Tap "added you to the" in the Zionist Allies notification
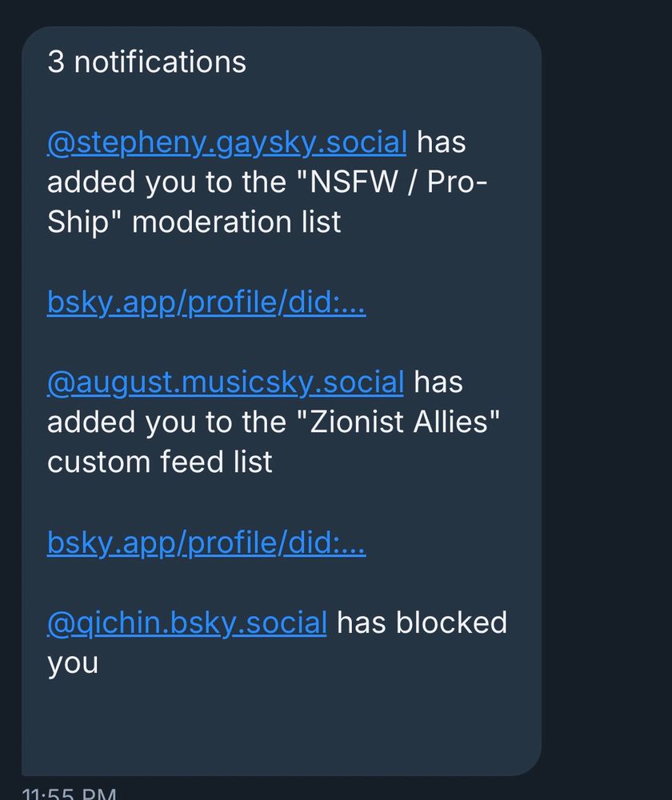672x800 pixels. 166,422
